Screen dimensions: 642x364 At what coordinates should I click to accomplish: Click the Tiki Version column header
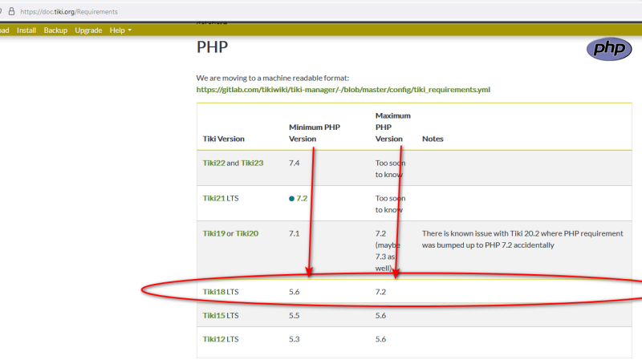pyautogui.click(x=224, y=139)
